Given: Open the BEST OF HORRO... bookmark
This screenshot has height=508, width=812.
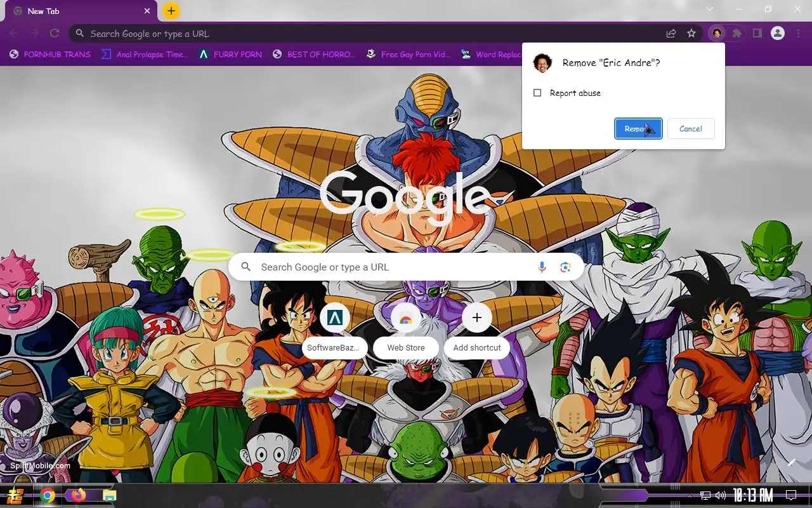Looking at the screenshot, I should pyautogui.click(x=314, y=55).
